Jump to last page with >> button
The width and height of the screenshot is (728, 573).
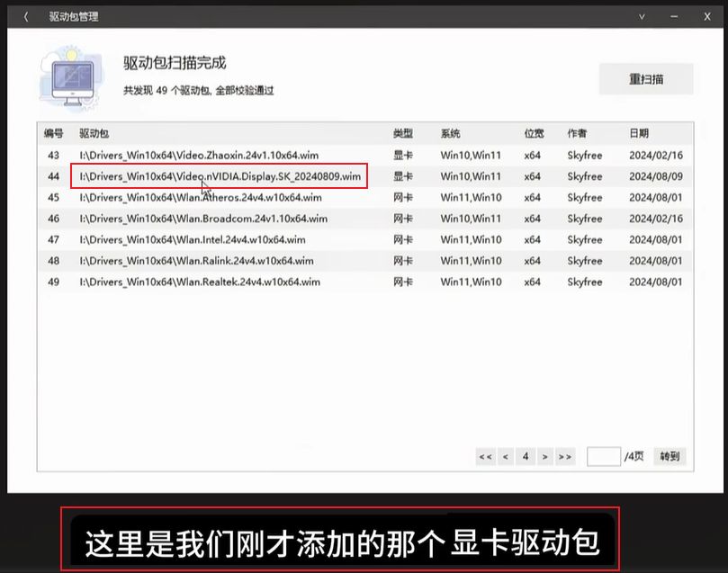tap(565, 457)
